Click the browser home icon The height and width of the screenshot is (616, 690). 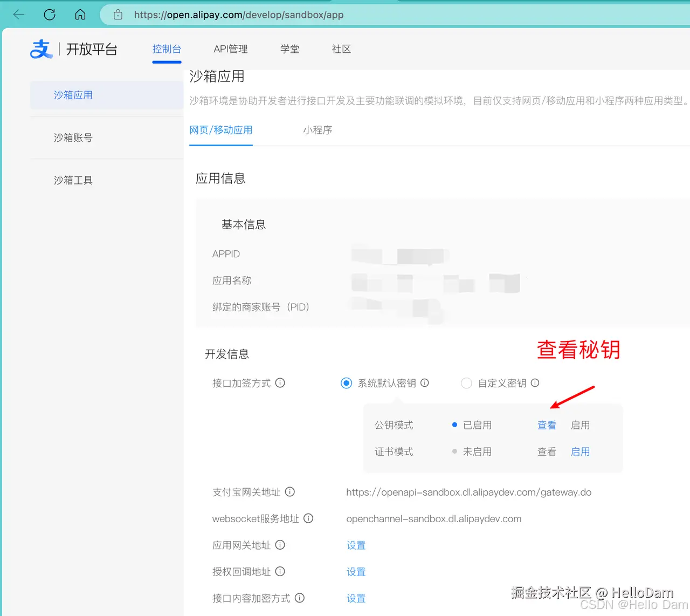pyautogui.click(x=80, y=15)
